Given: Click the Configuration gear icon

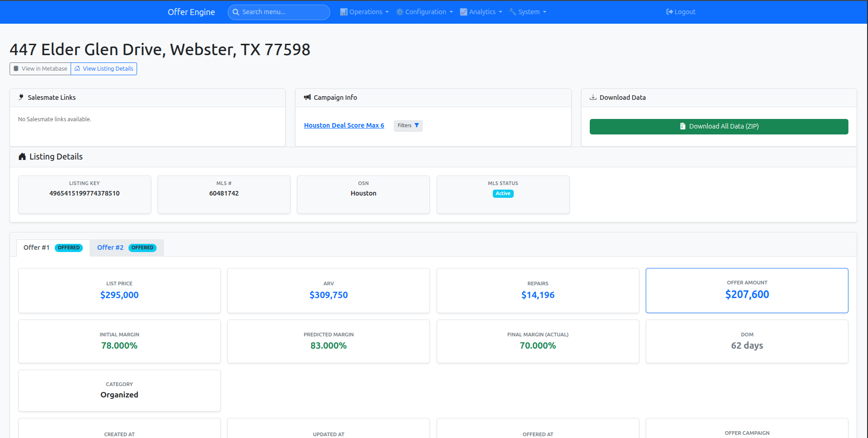Looking at the screenshot, I should [x=400, y=12].
